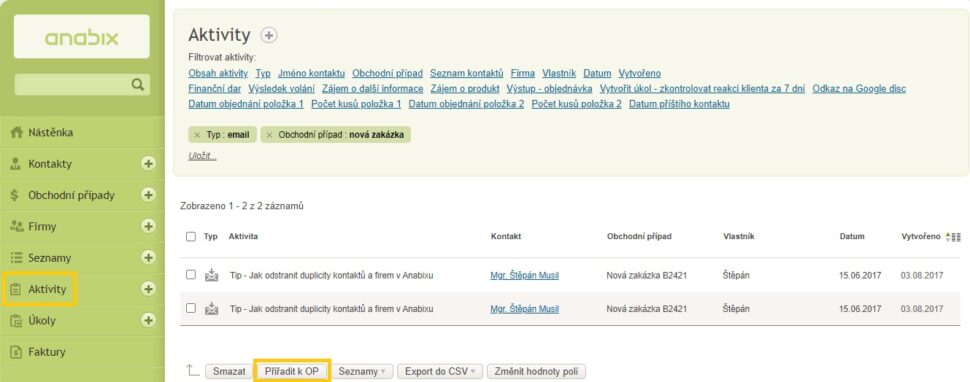Click the plus icon next to Firmy
Viewport: 970px width, 382px height.
tap(148, 226)
